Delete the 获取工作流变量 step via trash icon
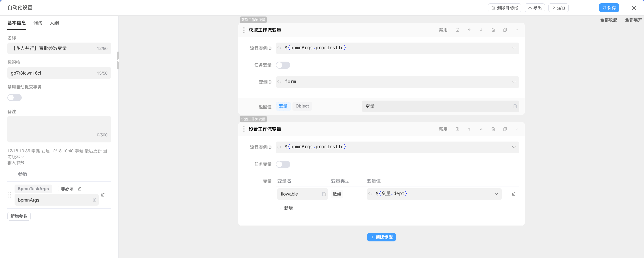Image resolution: width=644 pixels, height=258 pixels. click(x=493, y=30)
